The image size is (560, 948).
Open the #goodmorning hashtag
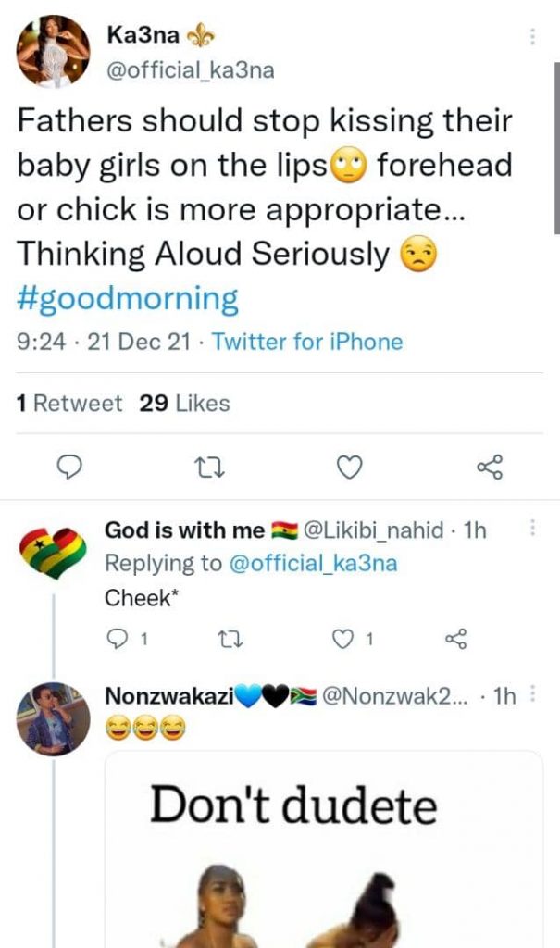128,299
